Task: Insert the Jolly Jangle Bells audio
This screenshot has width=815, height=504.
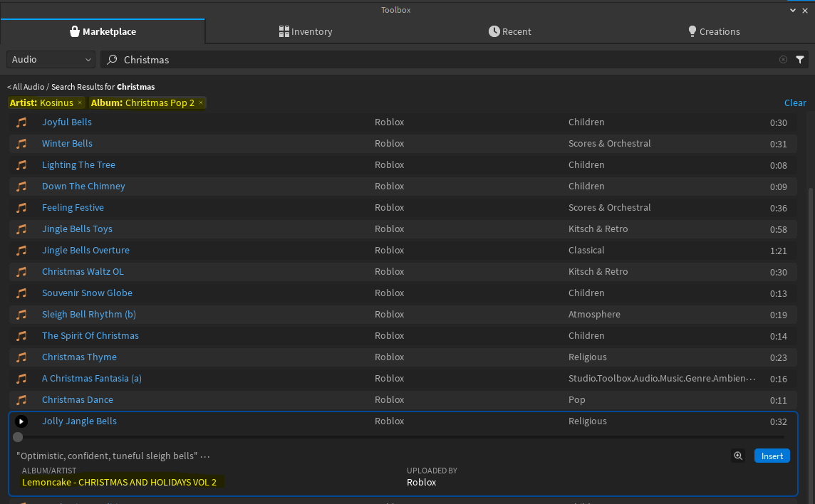Action: click(772, 456)
